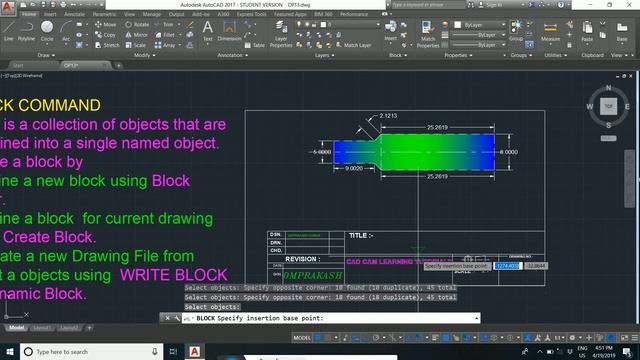Image resolution: width=640 pixels, height=360 pixels.
Task: Open Windows Start menu
Action: [x=9, y=351]
